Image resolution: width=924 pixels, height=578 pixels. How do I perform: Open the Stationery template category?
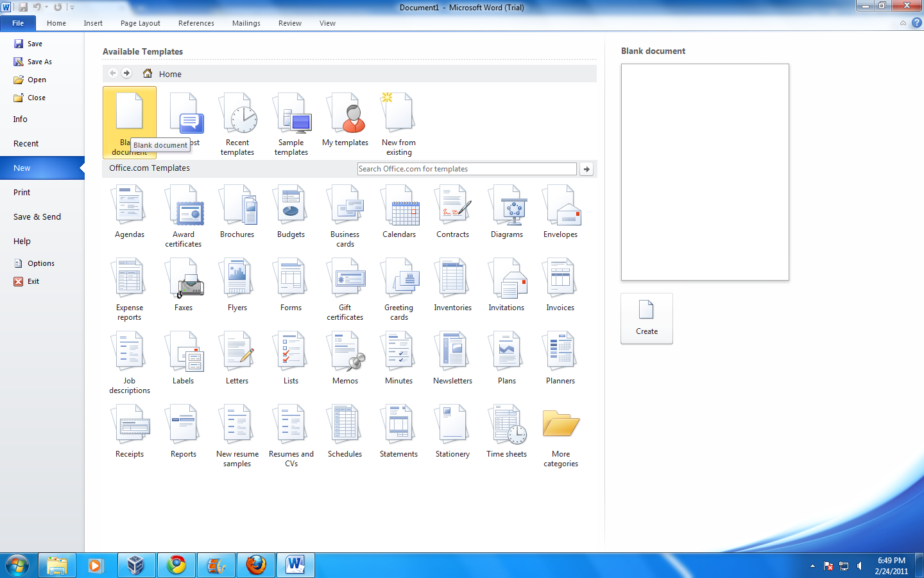point(453,431)
